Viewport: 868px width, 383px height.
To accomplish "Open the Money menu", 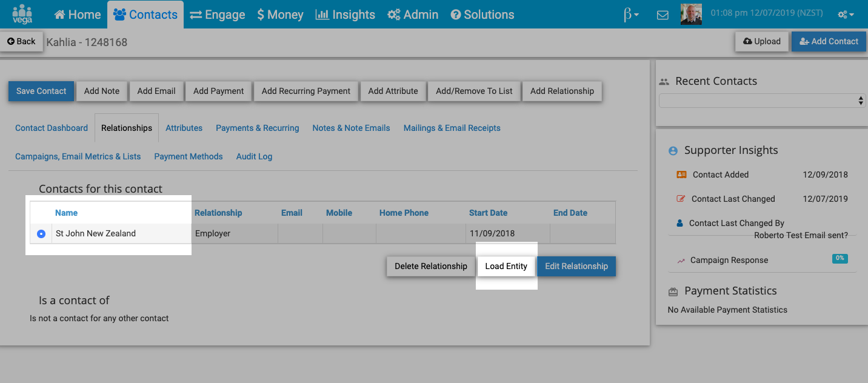I will 280,15.
